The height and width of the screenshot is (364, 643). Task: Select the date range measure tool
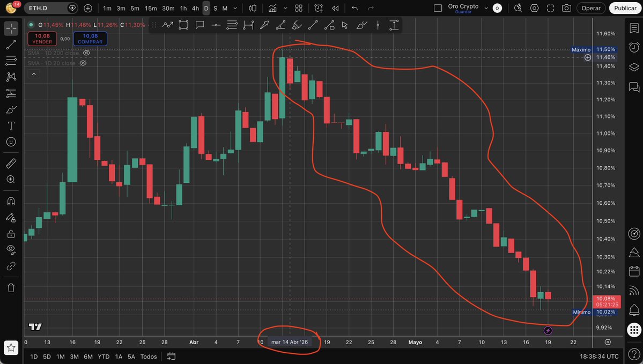[x=248, y=25]
